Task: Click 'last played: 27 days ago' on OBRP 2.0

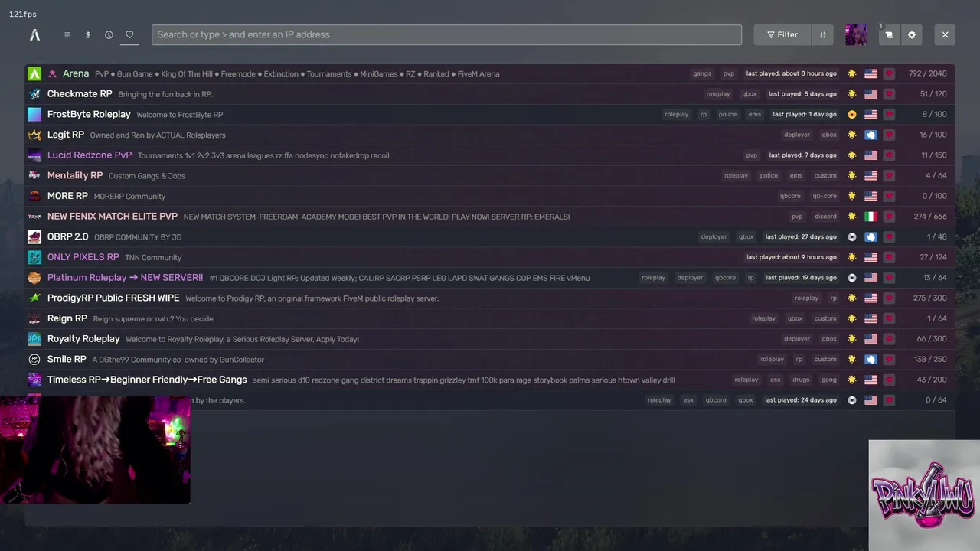Action: (801, 236)
